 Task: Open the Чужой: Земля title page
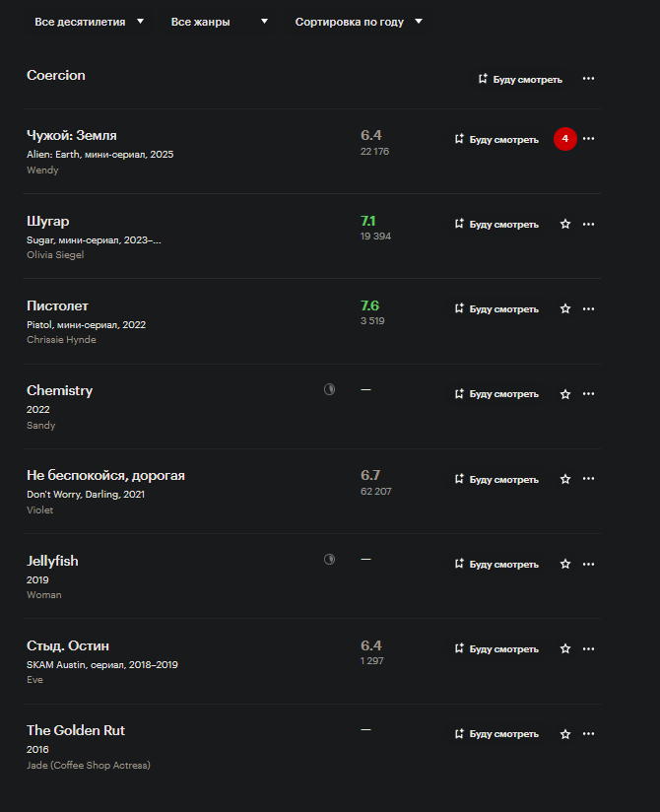point(72,135)
